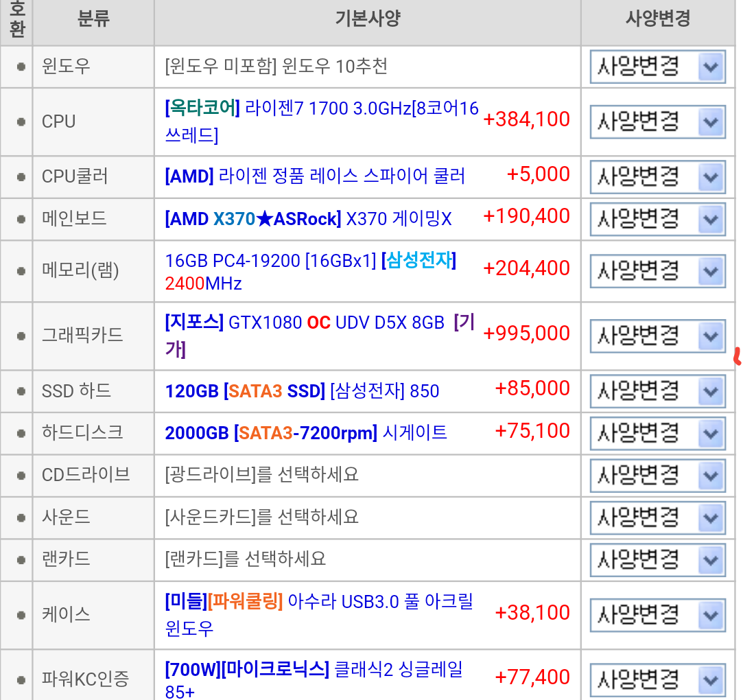The height and width of the screenshot is (700, 743).
Task: Click the 랜카드 category label
Action: [66, 559]
